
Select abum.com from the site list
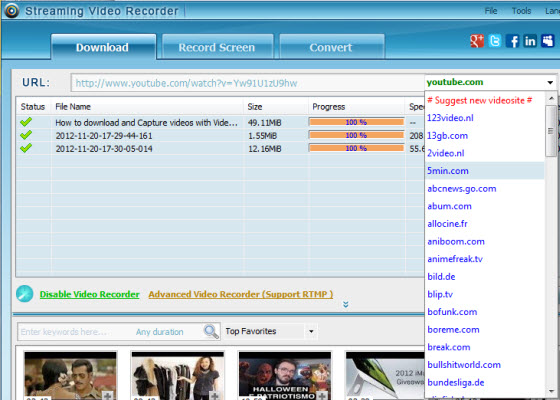click(x=449, y=206)
